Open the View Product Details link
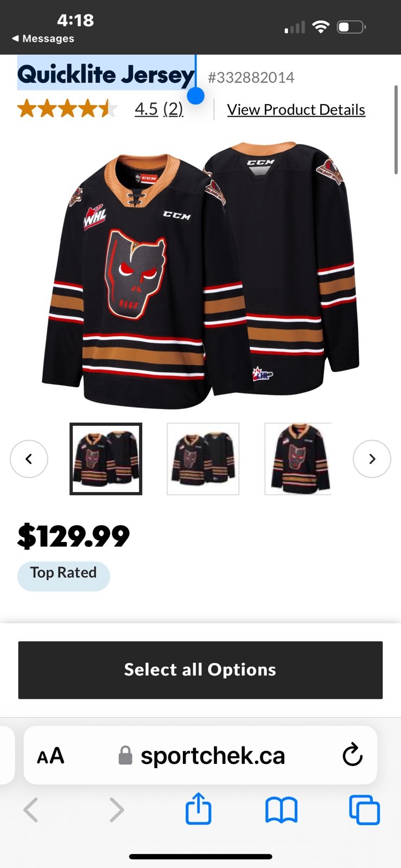 [296, 110]
